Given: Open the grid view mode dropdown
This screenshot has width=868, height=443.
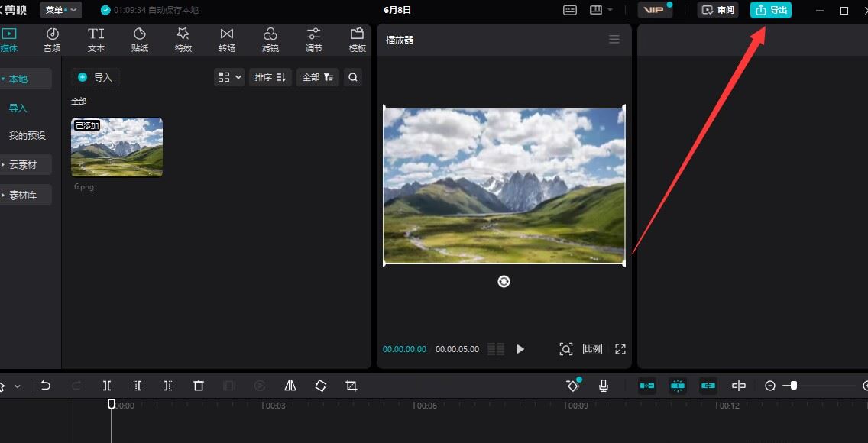Looking at the screenshot, I should (229, 77).
